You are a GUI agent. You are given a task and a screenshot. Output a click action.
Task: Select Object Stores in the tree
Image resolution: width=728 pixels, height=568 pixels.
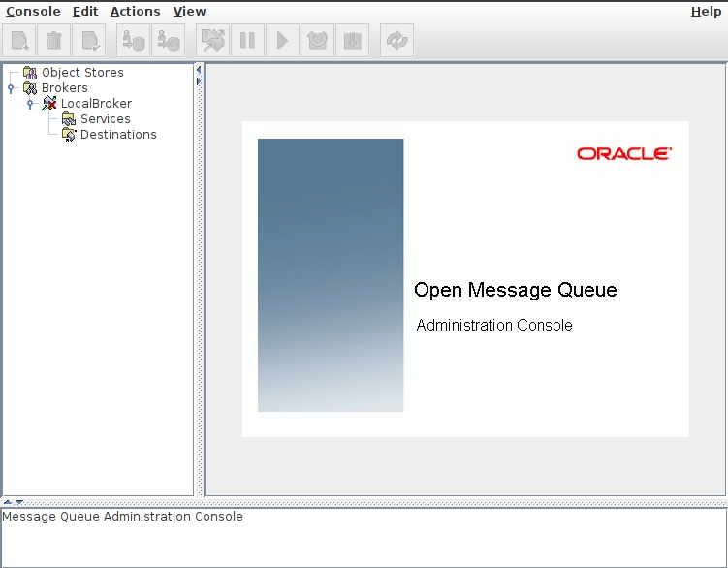tap(82, 73)
